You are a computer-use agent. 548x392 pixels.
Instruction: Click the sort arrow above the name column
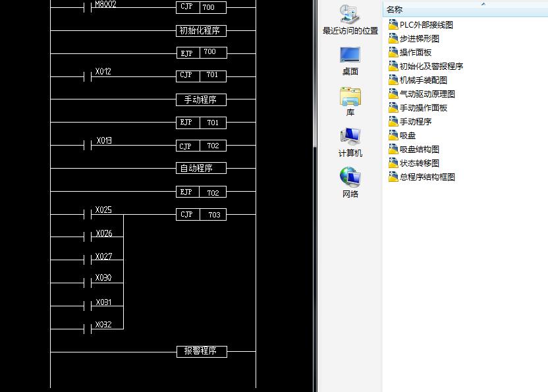[x=483, y=4]
